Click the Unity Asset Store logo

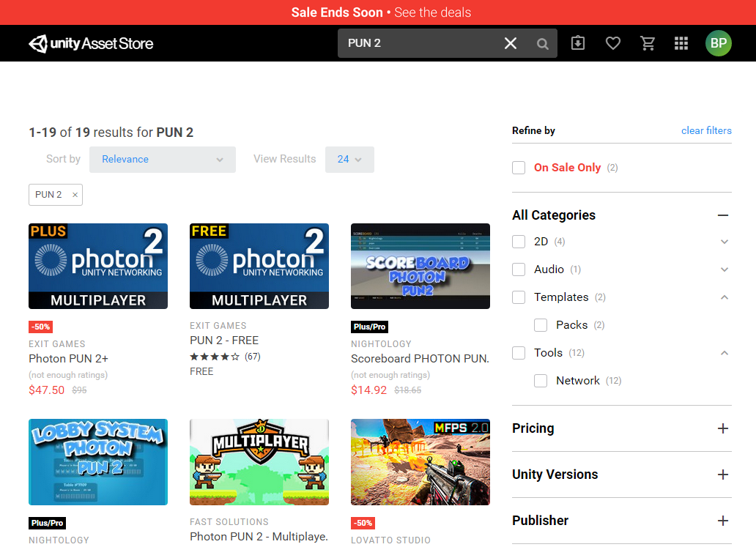91,43
